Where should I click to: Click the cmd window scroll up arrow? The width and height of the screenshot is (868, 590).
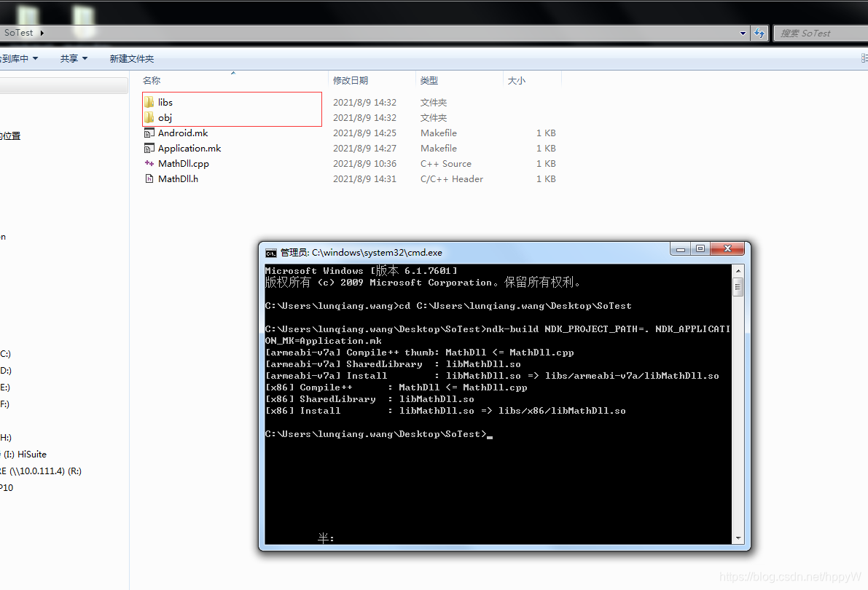738,271
